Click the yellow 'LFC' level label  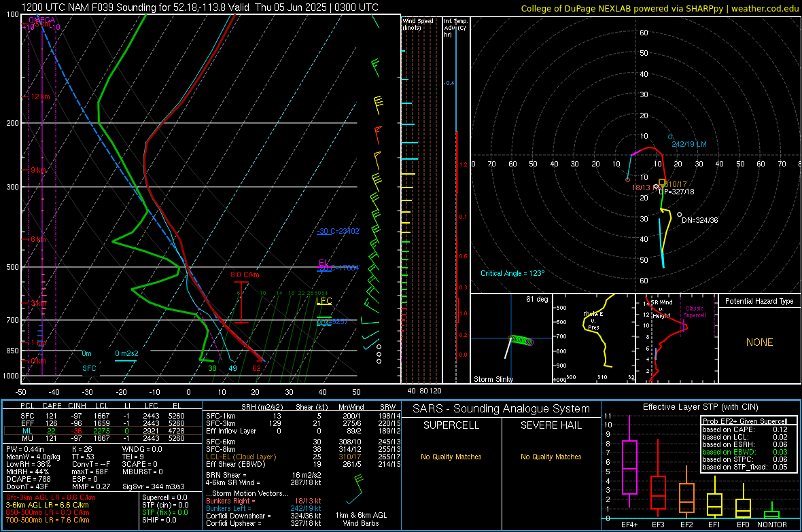click(324, 301)
